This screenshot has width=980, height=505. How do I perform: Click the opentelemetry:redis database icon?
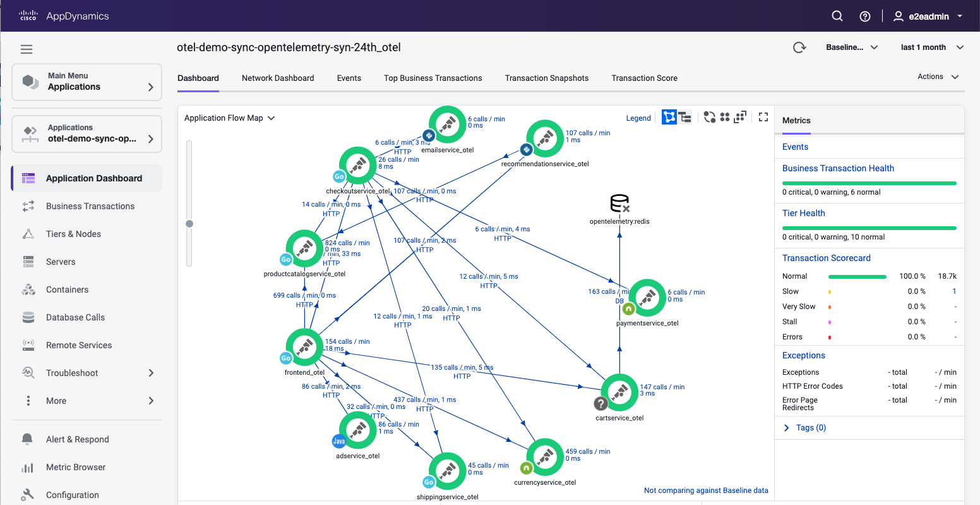[619, 204]
